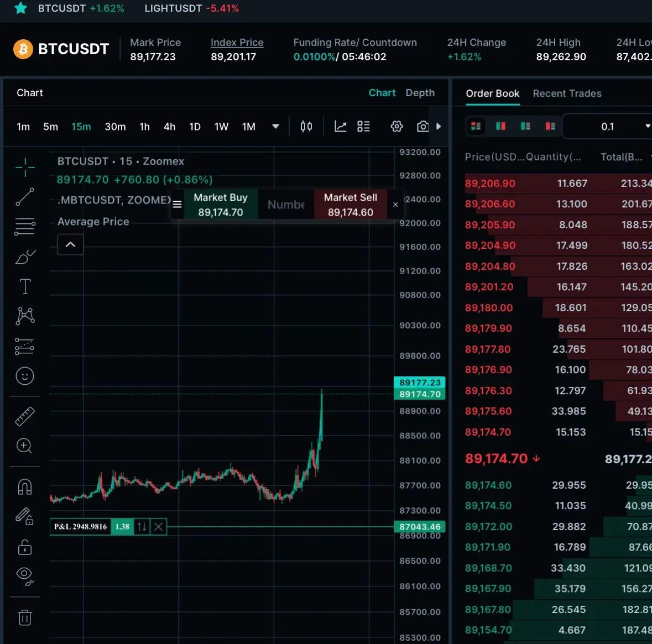652x644 pixels.
Task: Select the Order Book tab
Action: [492, 93]
